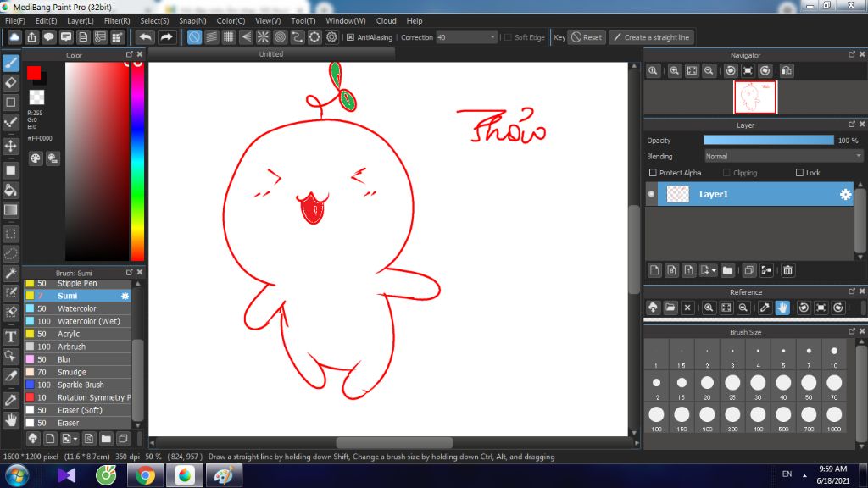Delete layer with the trash icon
The image size is (868, 488).
coord(787,270)
